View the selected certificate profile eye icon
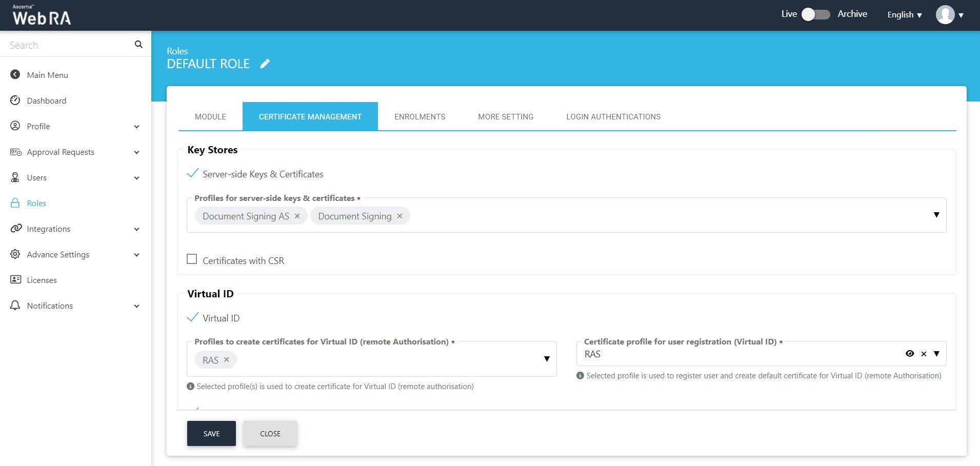 pyautogui.click(x=910, y=354)
